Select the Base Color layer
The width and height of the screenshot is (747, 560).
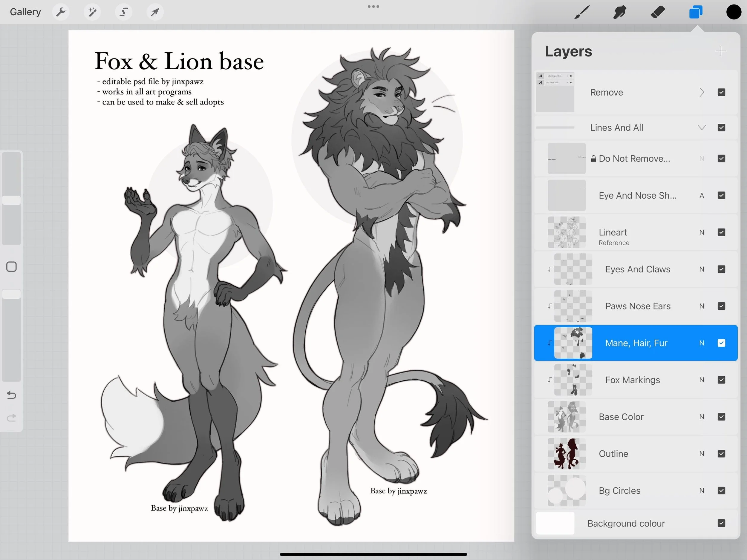click(622, 417)
